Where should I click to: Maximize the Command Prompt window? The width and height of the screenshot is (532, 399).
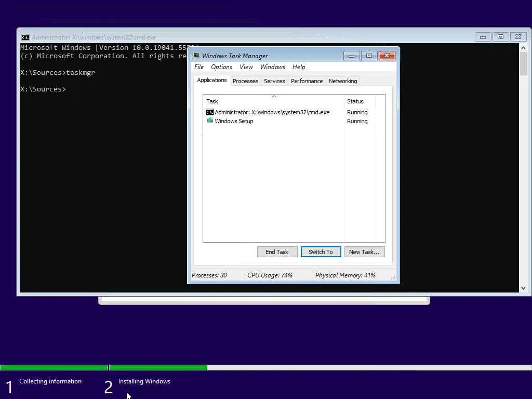coord(500,37)
